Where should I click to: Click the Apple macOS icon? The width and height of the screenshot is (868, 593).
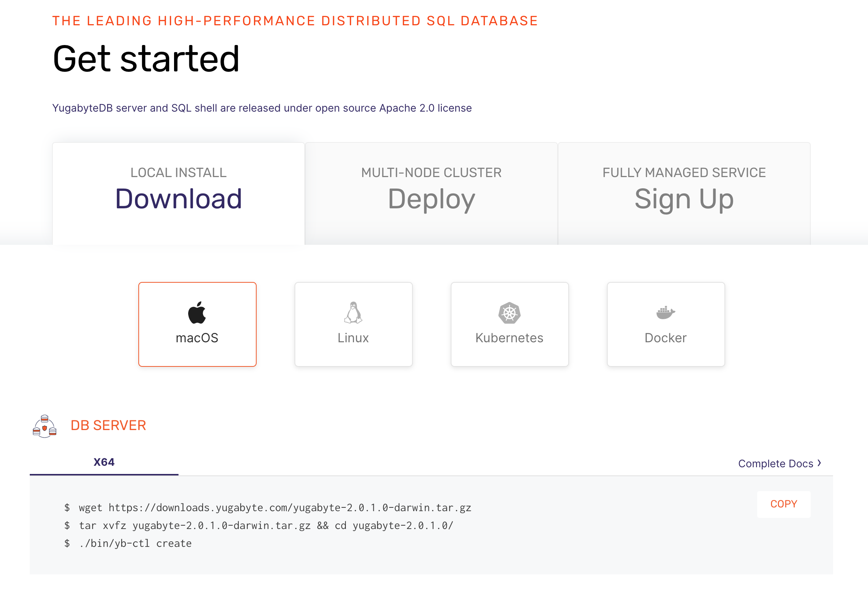click(x=197, y=312)
